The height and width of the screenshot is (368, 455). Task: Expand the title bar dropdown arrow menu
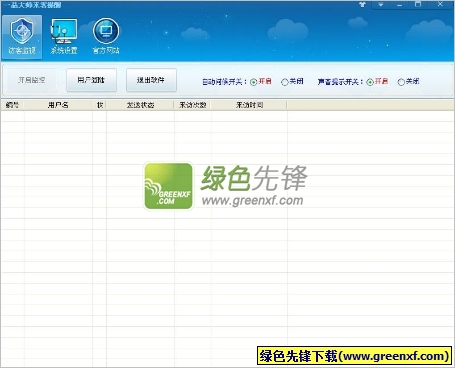[x=381, y=5]
